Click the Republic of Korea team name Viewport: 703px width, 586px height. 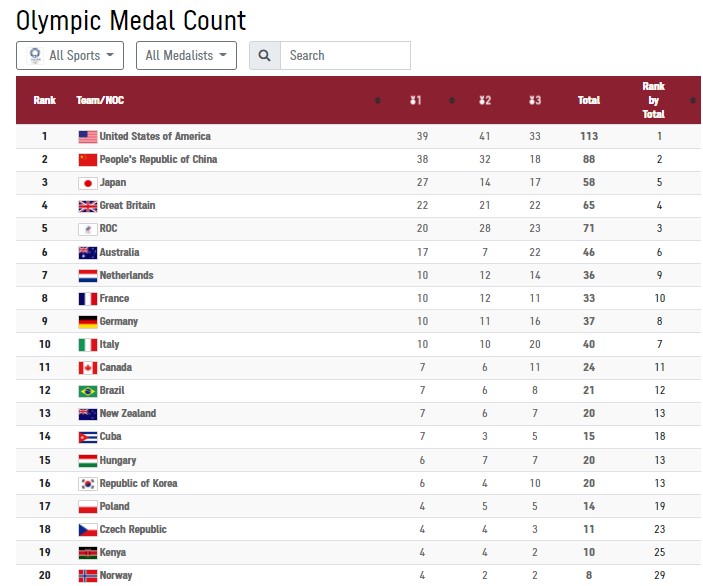138,484
